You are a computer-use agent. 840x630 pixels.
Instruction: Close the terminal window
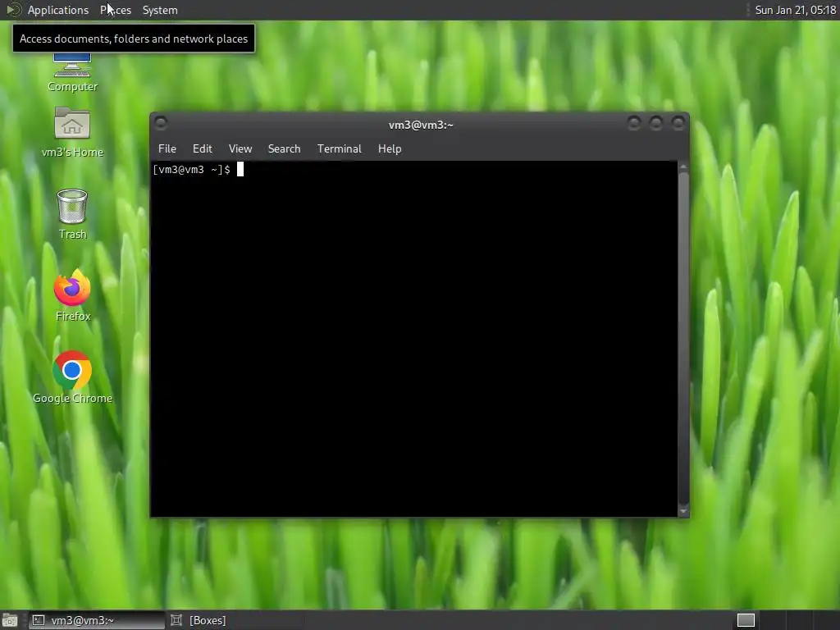tap(678, 124)
